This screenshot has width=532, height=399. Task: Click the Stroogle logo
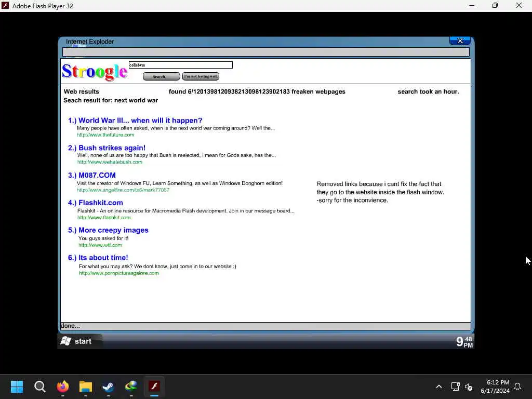pos(95,72)
